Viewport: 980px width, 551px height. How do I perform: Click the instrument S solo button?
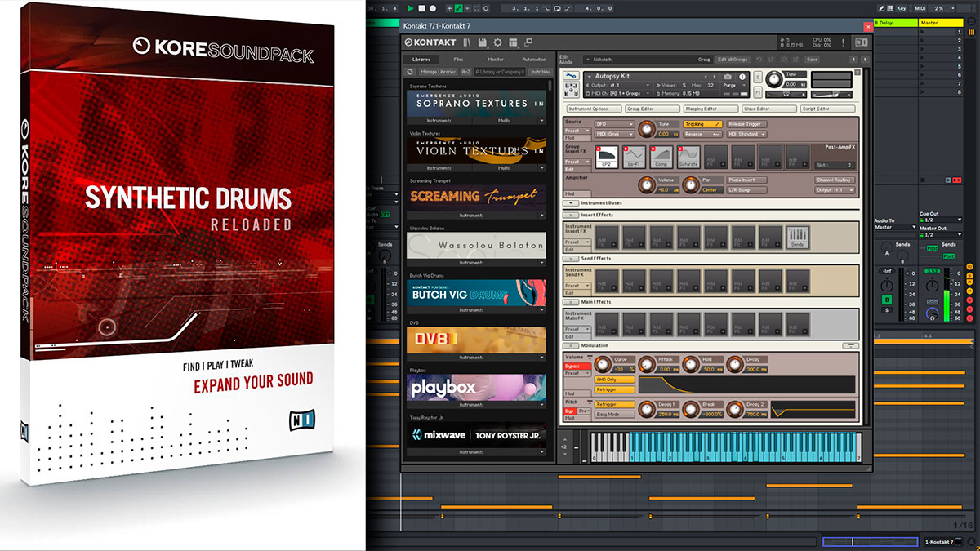(758, 75)
